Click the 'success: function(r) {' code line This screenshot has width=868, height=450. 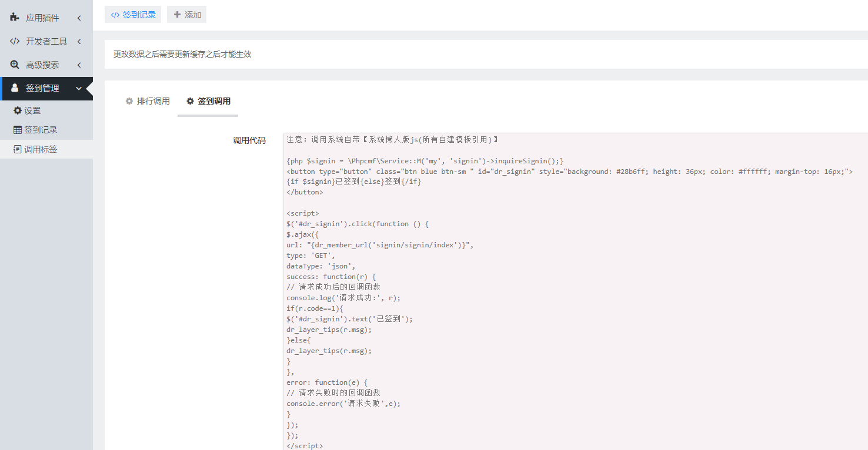pyautogui.click(x=331, y=277)
